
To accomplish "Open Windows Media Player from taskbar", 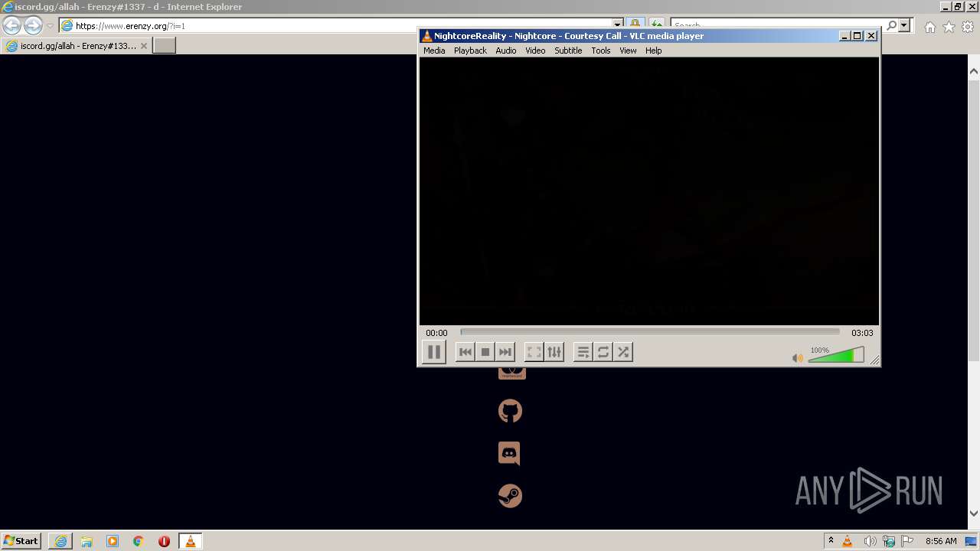I will pos(113,541).
